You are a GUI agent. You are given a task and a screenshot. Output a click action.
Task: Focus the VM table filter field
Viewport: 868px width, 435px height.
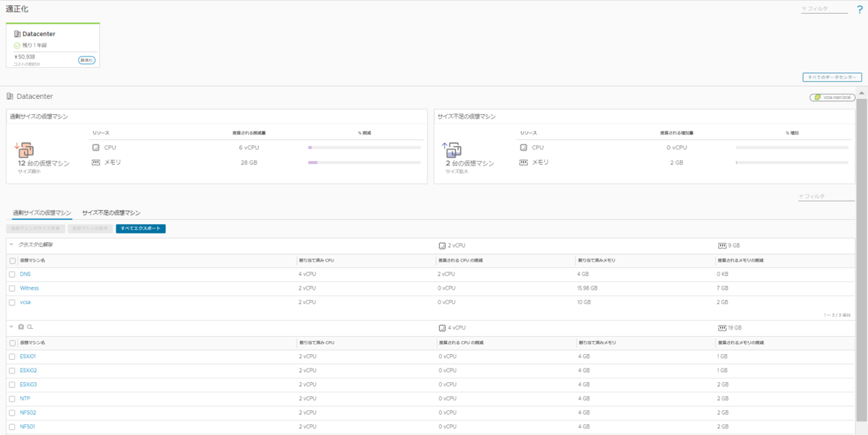(826, 197)
